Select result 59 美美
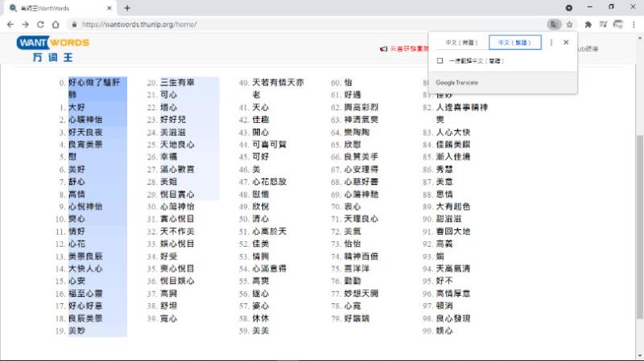This screenshot has width=644, height=361. click(x=260, y=330)
